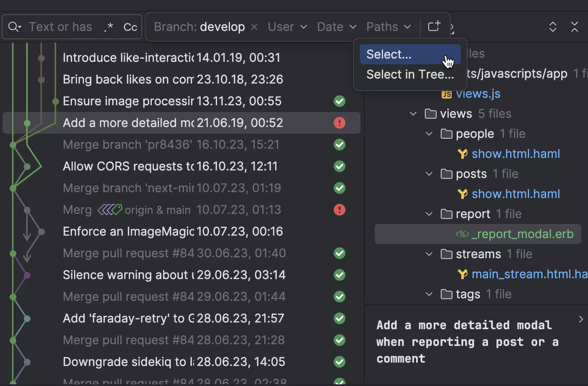Click green success icon on 'Allow CORS requests' commit
This screenshot has width=588, height=386.
[x=339, y=166]
